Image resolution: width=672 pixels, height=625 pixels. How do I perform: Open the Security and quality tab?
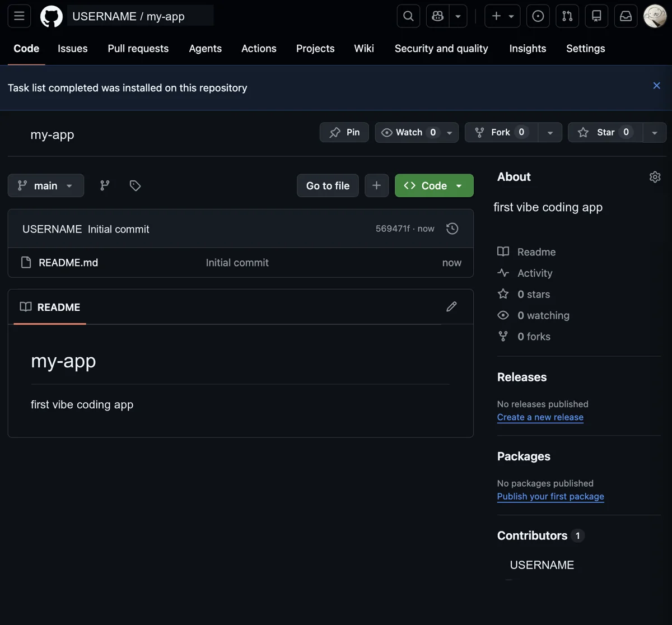[441, 48]
